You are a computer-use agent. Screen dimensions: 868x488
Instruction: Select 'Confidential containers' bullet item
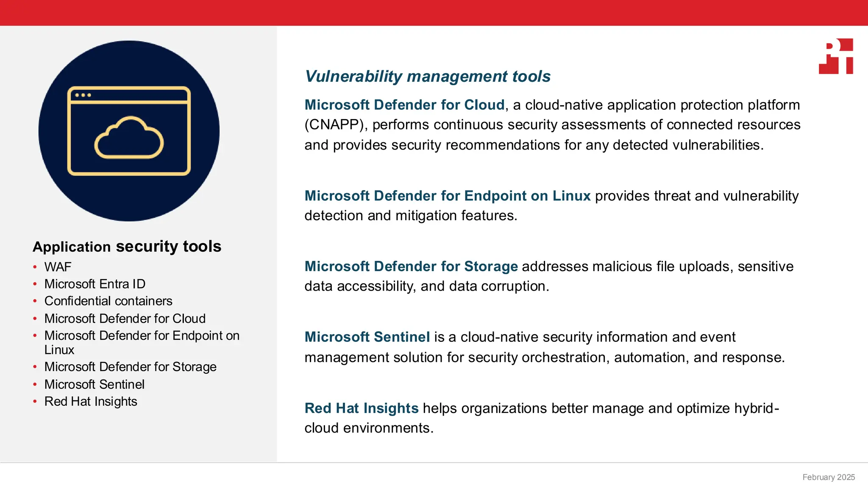pos(108,301)
